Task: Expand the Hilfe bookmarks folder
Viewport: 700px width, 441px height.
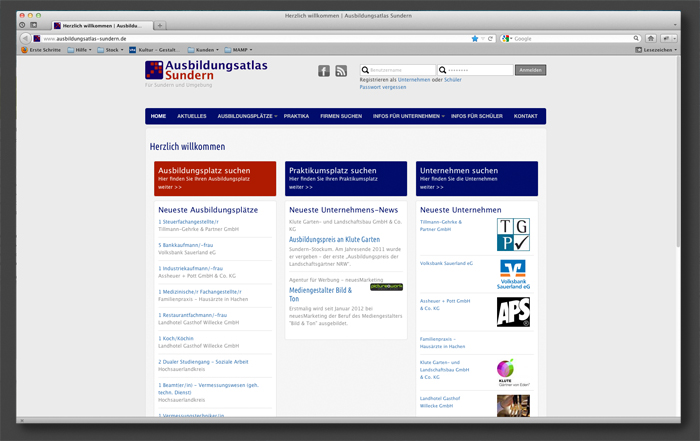Action: tap(79, 50)
